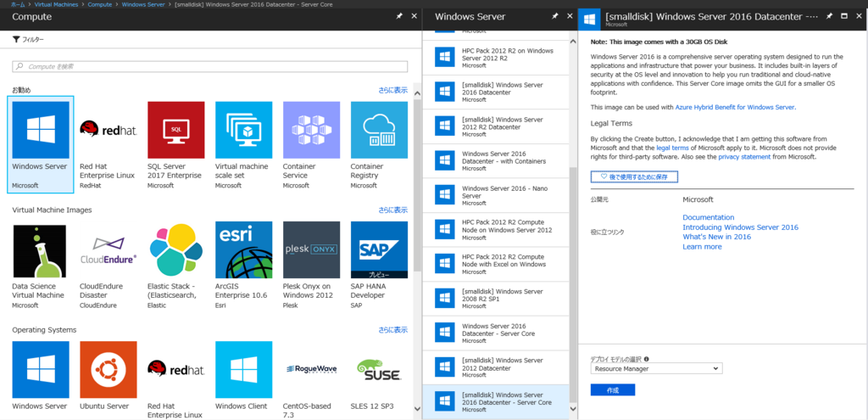Open What's New in 2016 link
This screenshot has width=868, height=420.
tap(716, 237)
